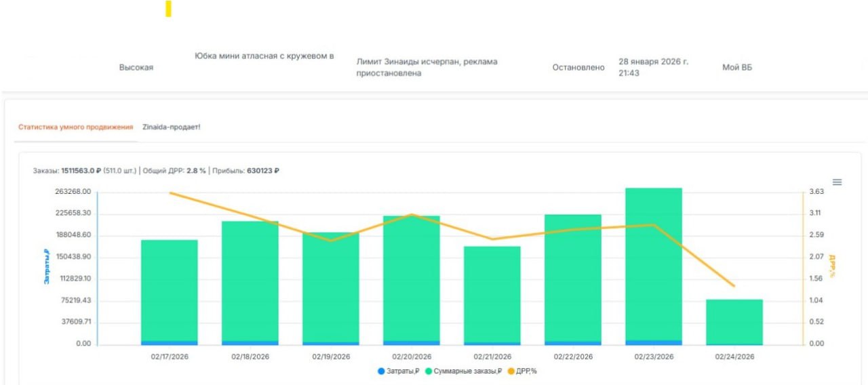Select the 02/22/2026 green bar
868x385 pixels.
point(572,278)
